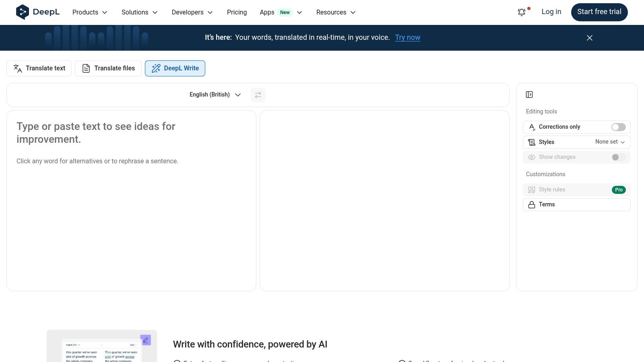Open the Styles None set dropdown

click(x=610, y=142)
